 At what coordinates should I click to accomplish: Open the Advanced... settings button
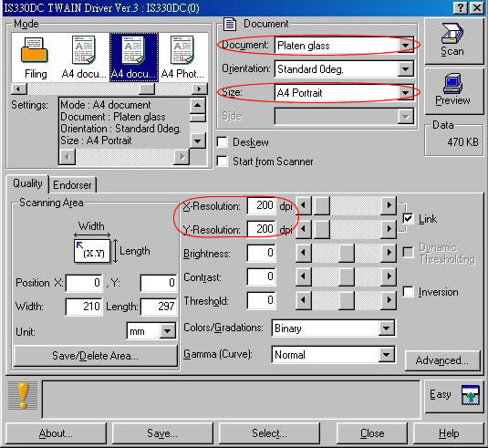click(x=442, y=360)
